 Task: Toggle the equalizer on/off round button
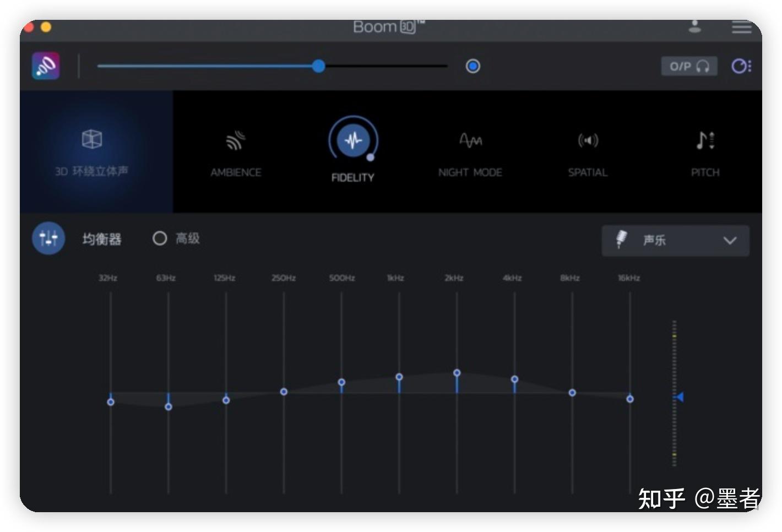click(48, 238)
